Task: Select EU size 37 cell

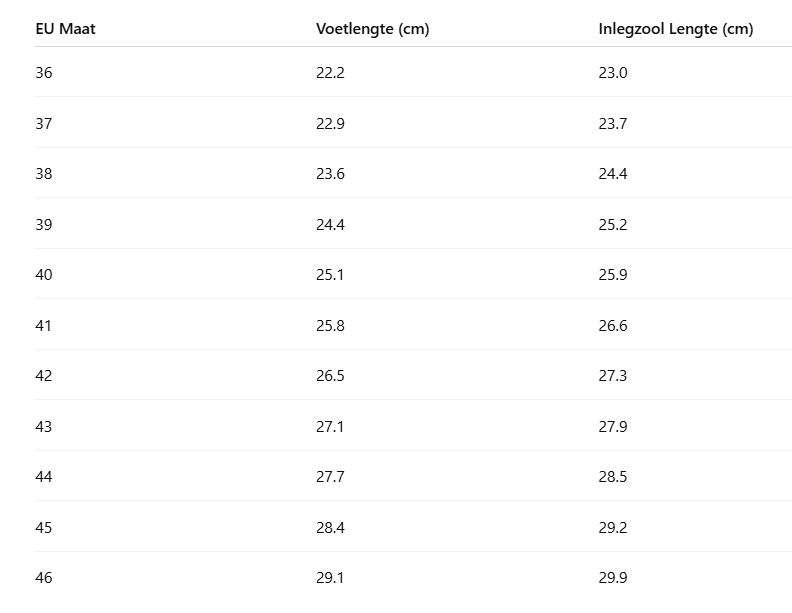Action: [44, 124]
